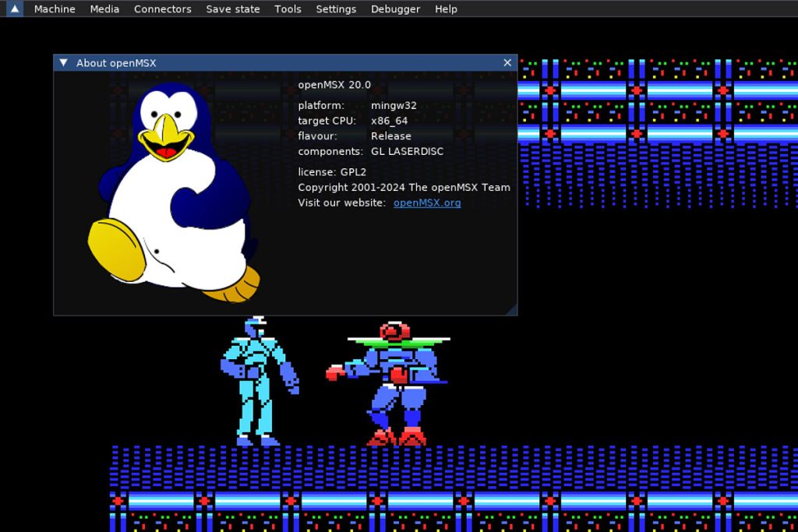Open the Save state menu
The height and width of the screenshot is (532, 798).
(232, 9)
